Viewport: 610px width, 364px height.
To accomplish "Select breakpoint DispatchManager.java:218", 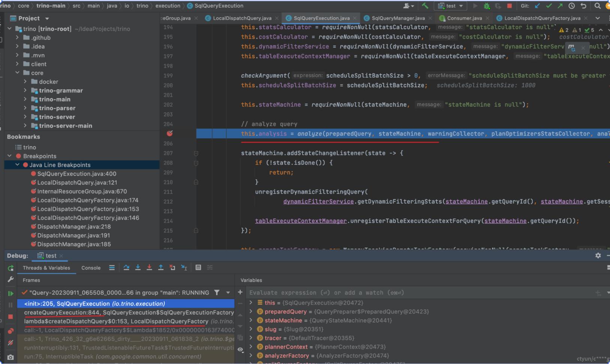I will (74, 227).
